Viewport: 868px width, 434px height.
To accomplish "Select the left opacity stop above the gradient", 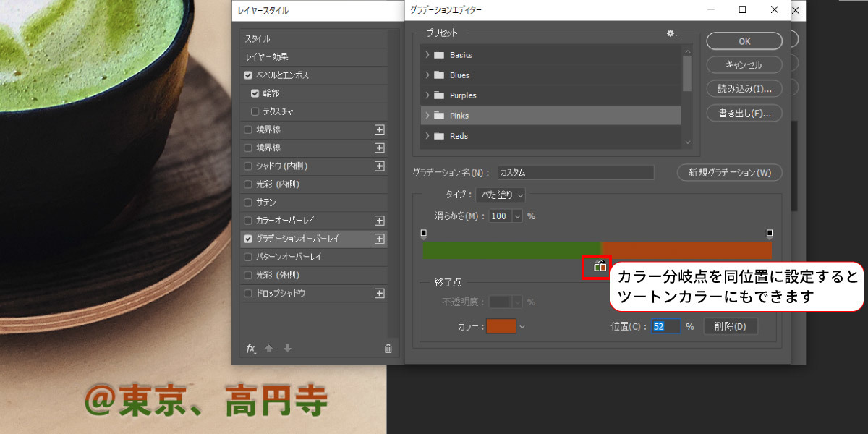I will point(423,234).
